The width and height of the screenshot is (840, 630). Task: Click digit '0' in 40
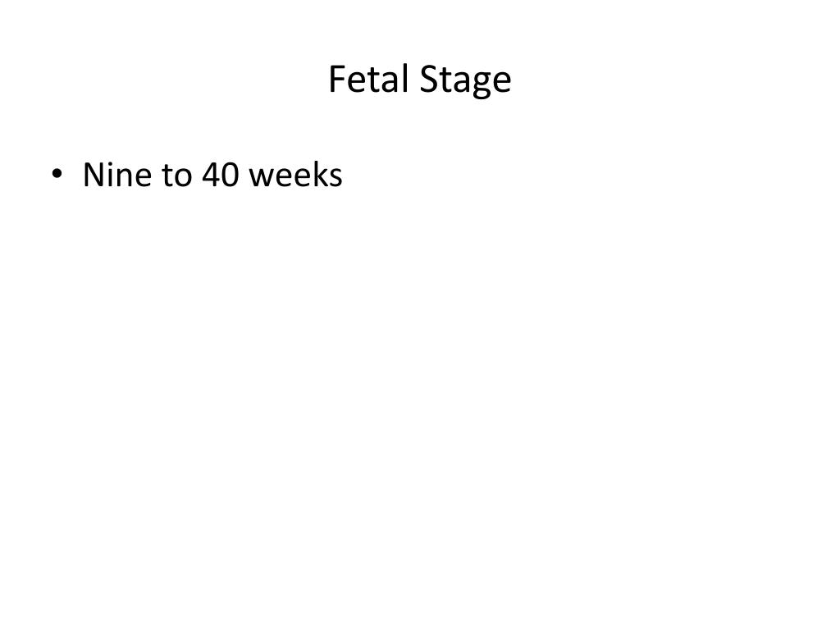(231, 176)
